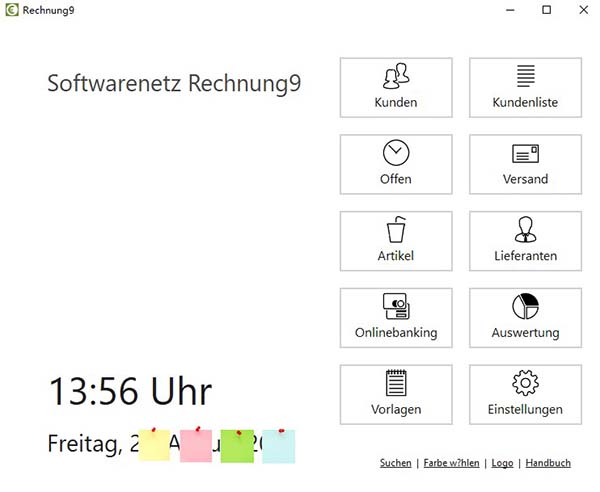Open the Artikel cup tile
The image size is (600, 492).
396,241
